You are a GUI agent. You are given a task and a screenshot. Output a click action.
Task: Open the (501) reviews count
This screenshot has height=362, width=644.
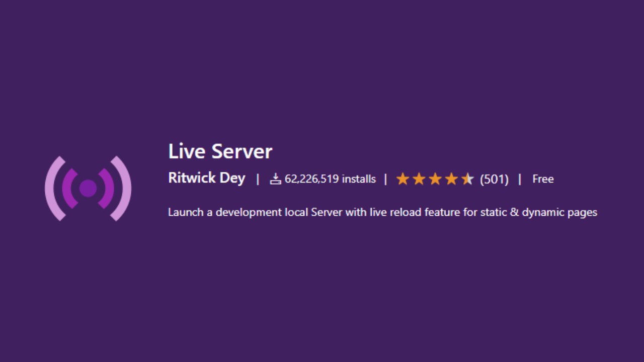click(494, 179)
